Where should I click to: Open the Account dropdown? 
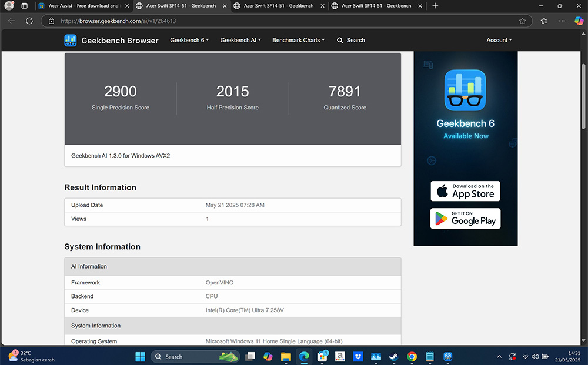click(499, 40)
